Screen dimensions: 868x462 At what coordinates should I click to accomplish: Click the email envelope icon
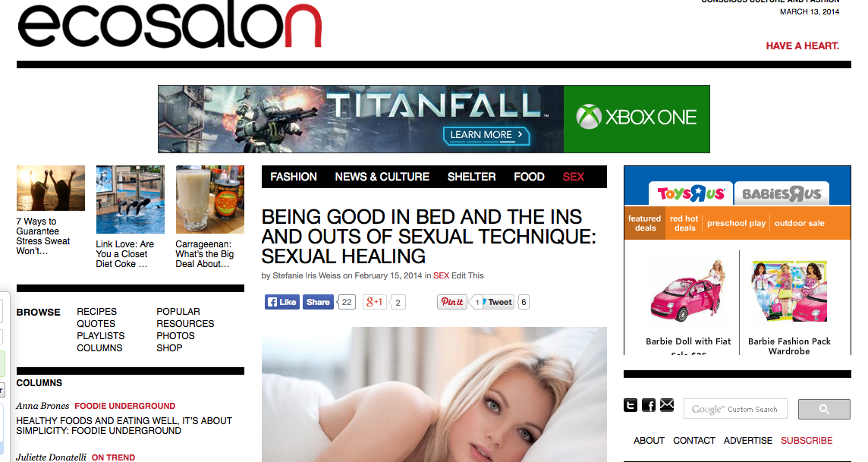click(x=667, y=405)
